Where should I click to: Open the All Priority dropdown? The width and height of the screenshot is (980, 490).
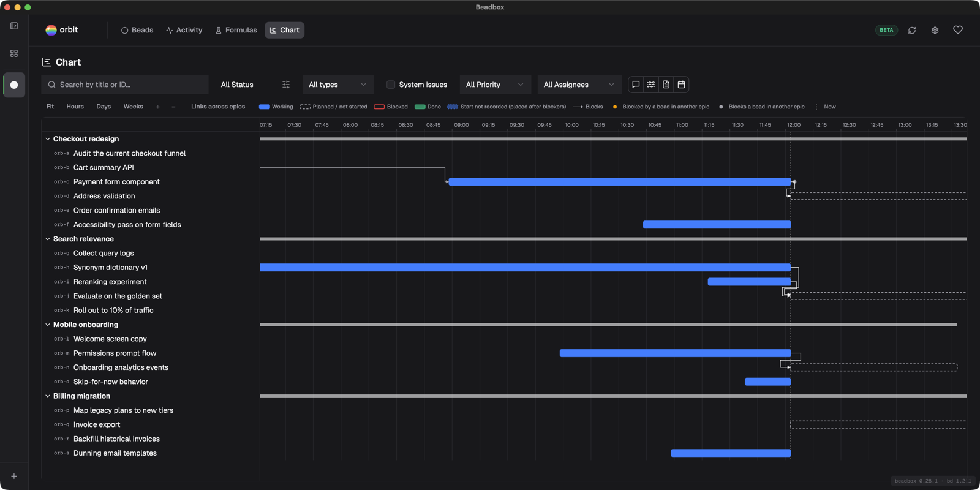(x=495, y=85)
